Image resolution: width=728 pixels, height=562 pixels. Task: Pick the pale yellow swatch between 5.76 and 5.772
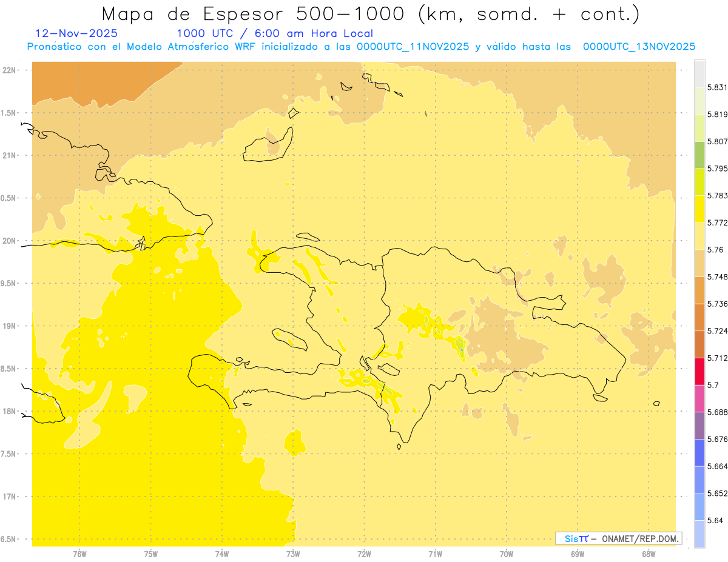(699, 236)
